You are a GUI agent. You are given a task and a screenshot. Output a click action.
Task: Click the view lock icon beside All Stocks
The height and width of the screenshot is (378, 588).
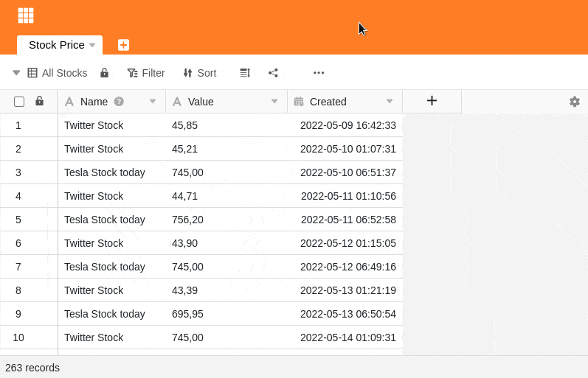(x=104, y=73)
